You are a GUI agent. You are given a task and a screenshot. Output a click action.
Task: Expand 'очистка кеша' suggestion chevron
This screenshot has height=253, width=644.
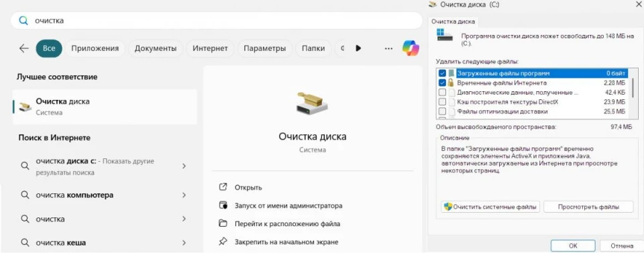pyautogui.click(x=184, y=242)
